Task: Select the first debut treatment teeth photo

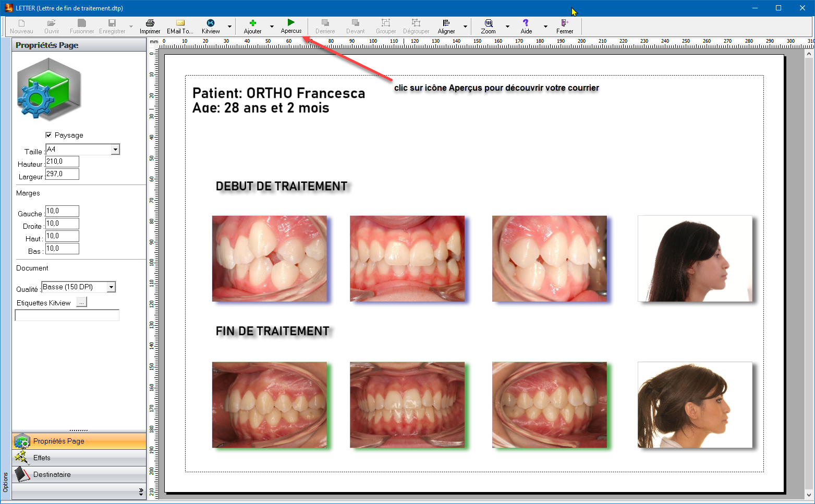Action: pos(270,259)
